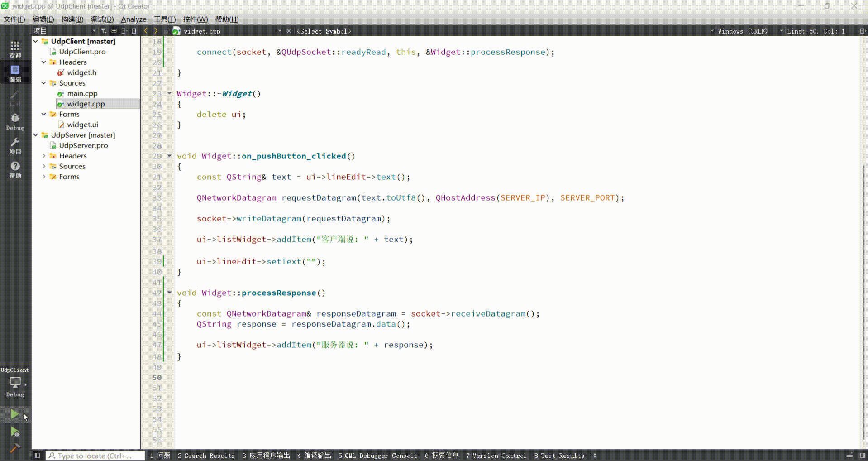Toggle the output pane progress details
The height and width of the screenshot is (461, 868).
coord(849,456)
